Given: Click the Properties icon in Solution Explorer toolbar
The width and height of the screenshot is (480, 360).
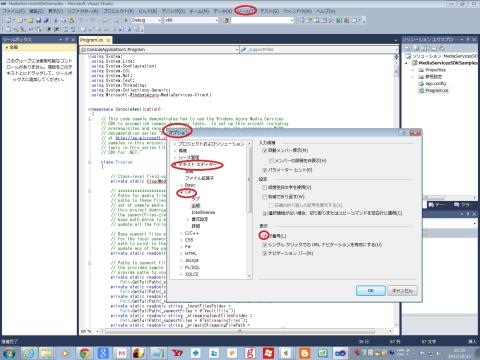Looking at the screenshot, I should click(x=408, y=48).
